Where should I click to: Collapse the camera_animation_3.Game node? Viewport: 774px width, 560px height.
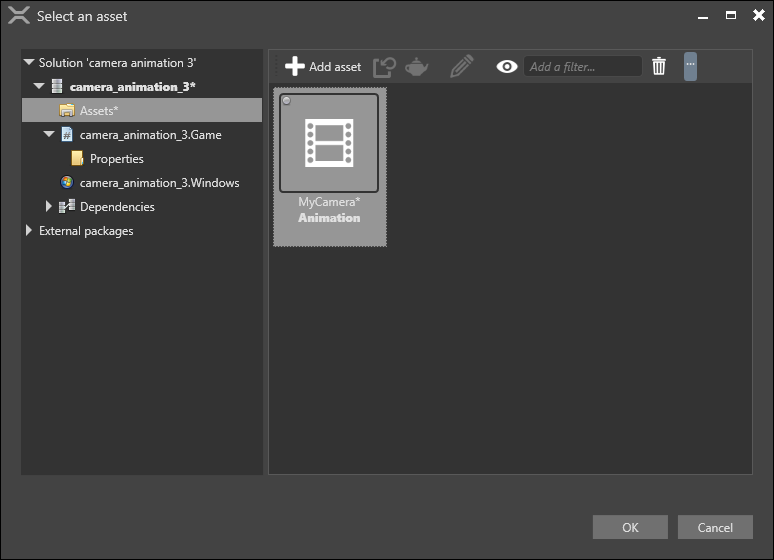coord(48,135)
